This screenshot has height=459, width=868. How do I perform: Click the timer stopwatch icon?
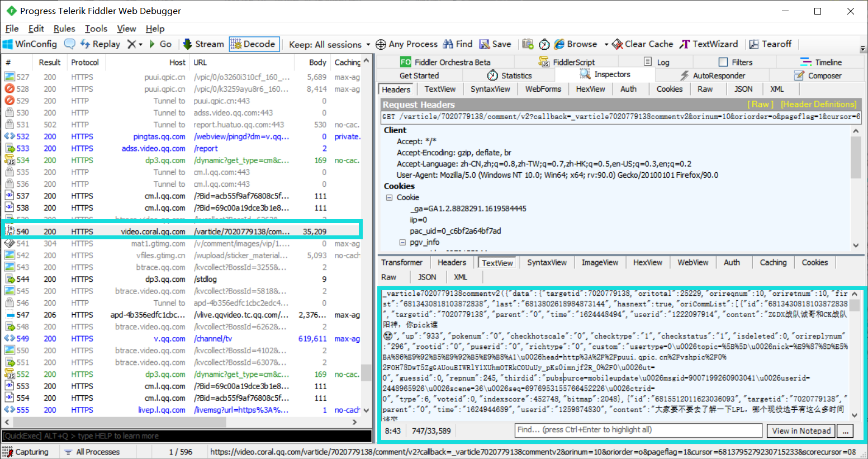[x=544, y=44]
